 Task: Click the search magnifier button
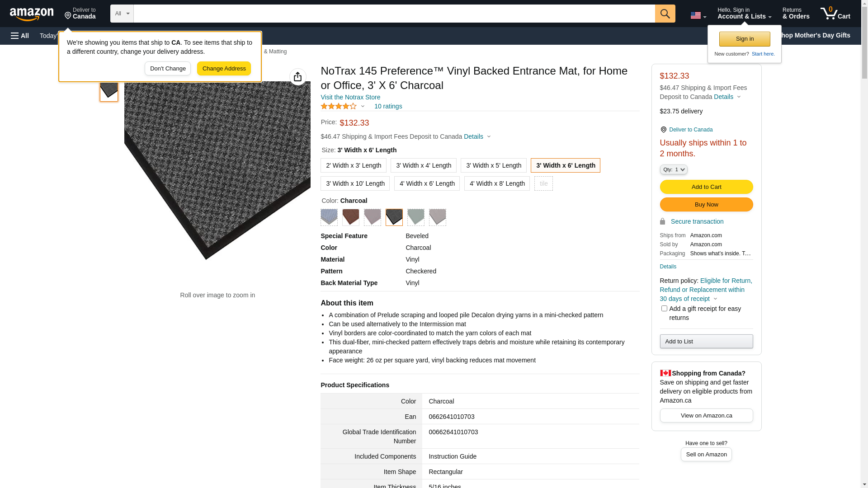[x=665, y=14]
